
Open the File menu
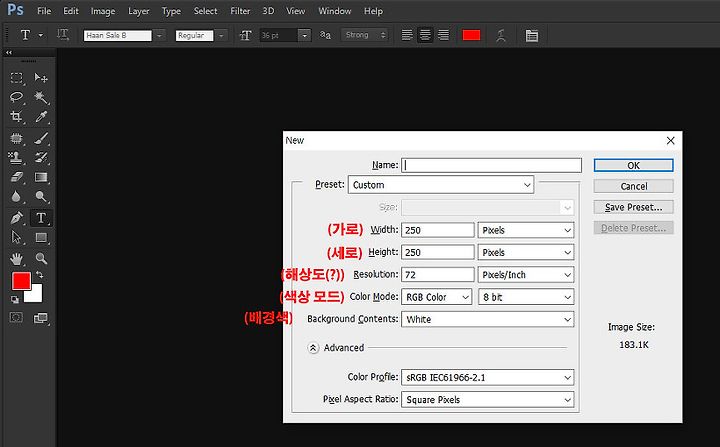click(x=44, y=11)
